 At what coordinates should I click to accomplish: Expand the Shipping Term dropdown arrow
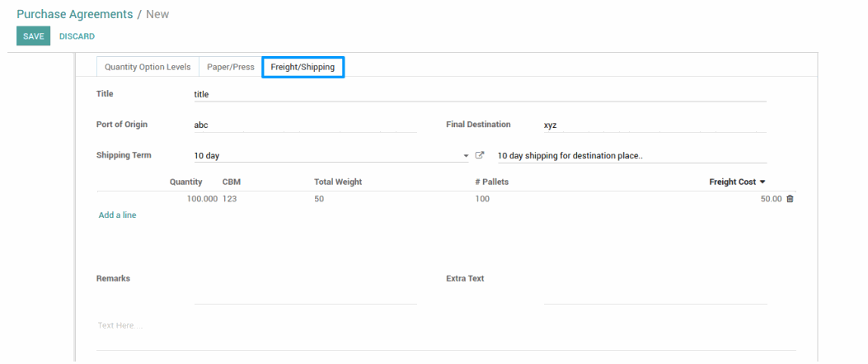click(x=466, y=155)
